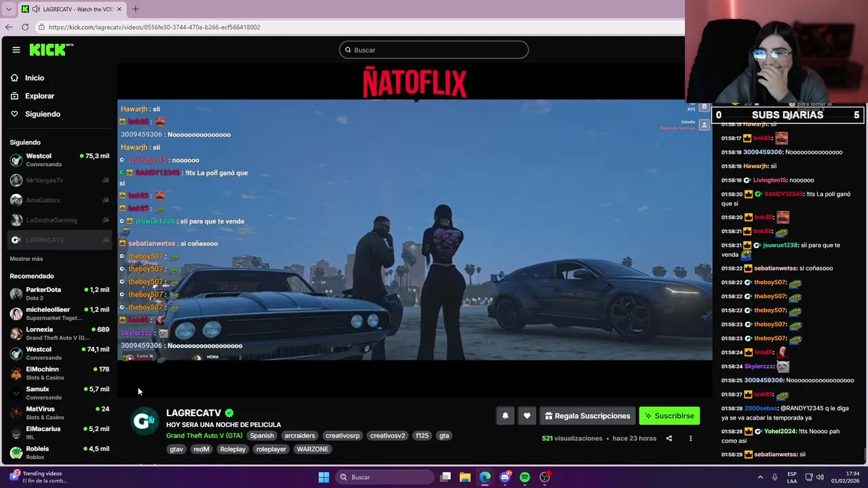868x488 pixels.
Task: Open ElMacarius recommended channel
Action: 60,432
